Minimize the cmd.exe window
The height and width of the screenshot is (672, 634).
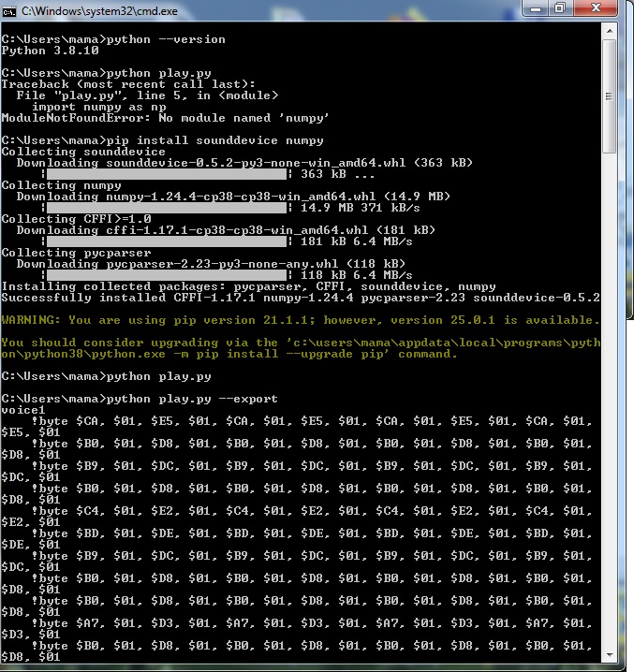tap(536, 8)
